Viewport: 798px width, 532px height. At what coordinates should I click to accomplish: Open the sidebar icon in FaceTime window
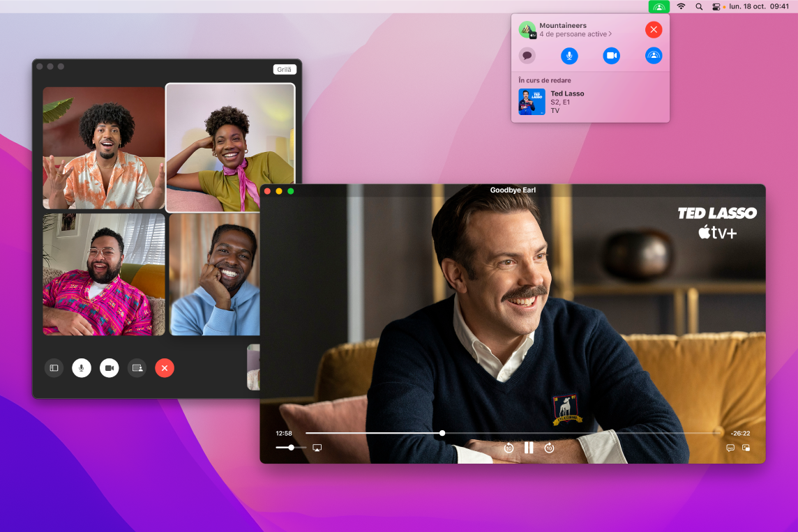click(54, 367)
